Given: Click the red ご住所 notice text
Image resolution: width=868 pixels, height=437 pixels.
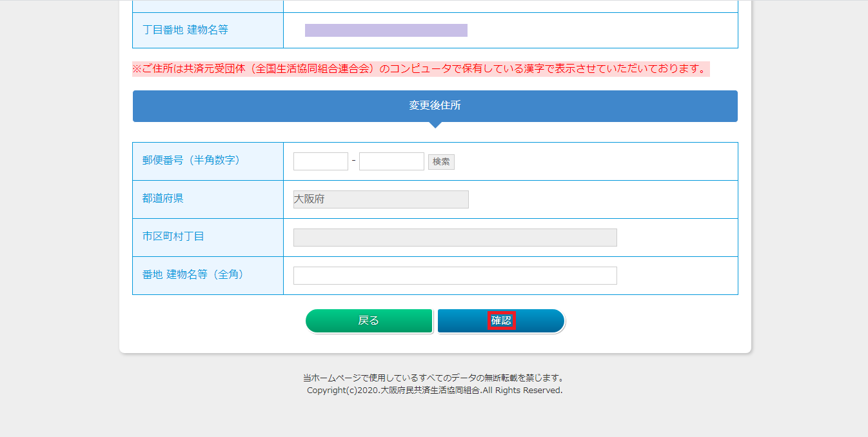Looking at the screenshot, I should [x=420, y=69].
